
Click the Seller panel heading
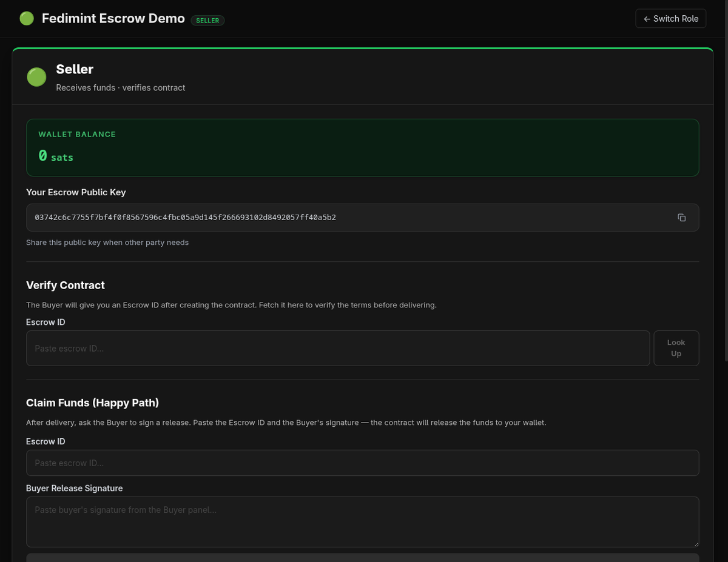(x=75, y=69)
